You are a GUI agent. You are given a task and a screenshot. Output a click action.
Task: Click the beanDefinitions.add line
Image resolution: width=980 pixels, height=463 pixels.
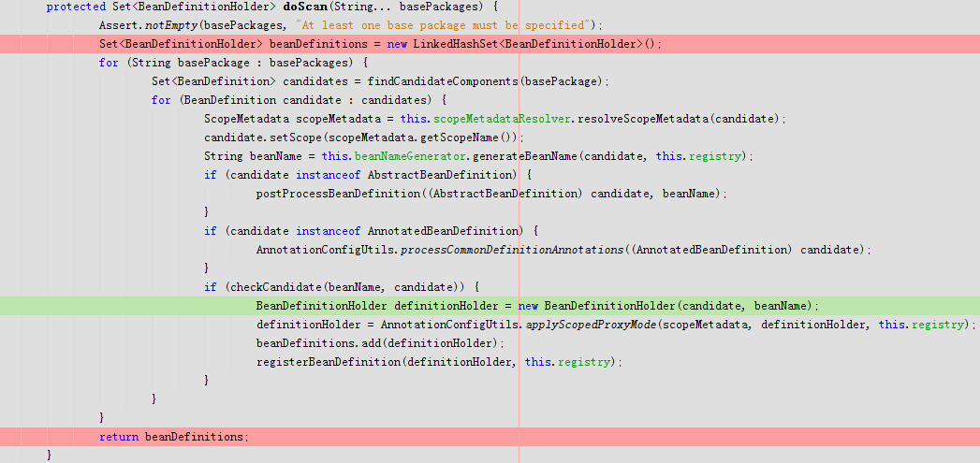point(379,343)
